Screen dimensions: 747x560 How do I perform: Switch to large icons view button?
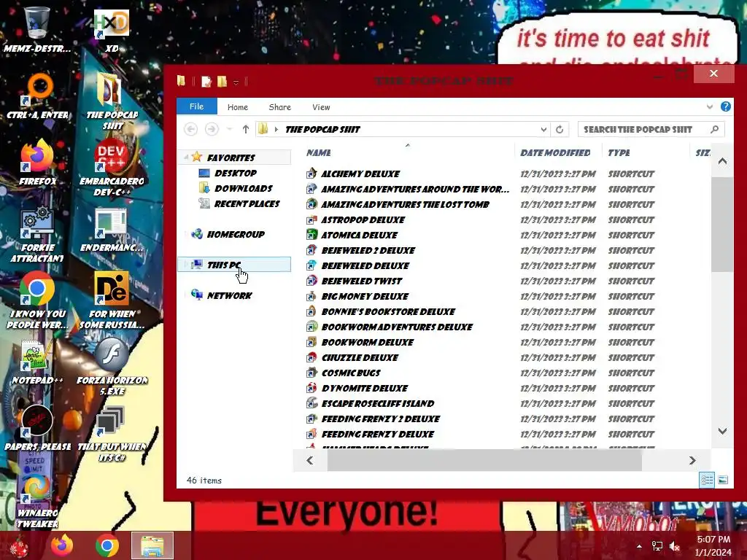click(x=723, y=480)
